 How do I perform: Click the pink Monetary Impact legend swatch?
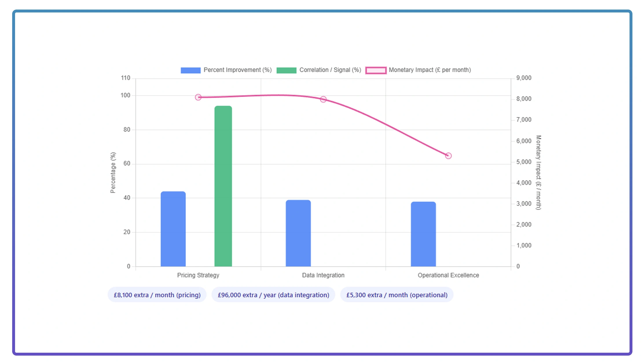pos(376,69)
